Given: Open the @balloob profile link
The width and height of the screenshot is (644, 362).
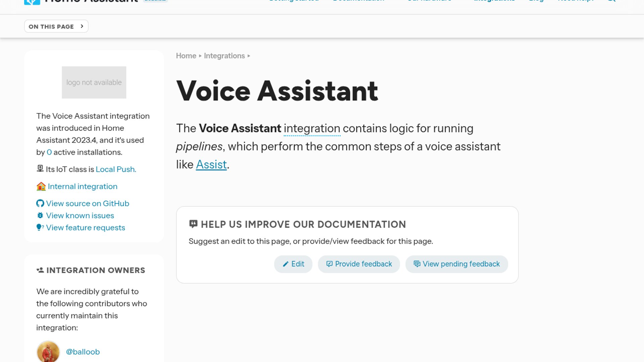Looking at the screenshot, I should click(x=83, y=352).
